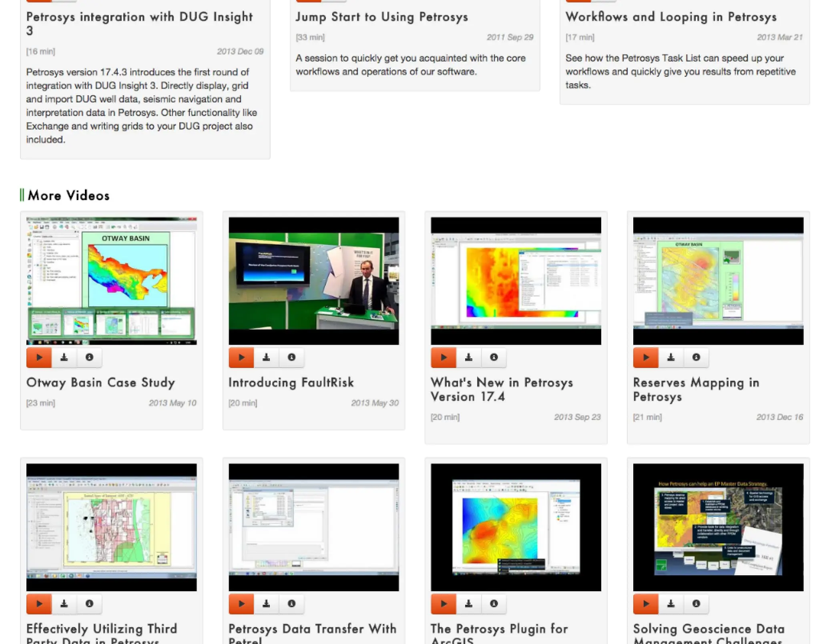Image resolution: width=831 pixels, height=644 pixels.
Task: Click the Otway Basin Case Study title
Action: (100, 383)
